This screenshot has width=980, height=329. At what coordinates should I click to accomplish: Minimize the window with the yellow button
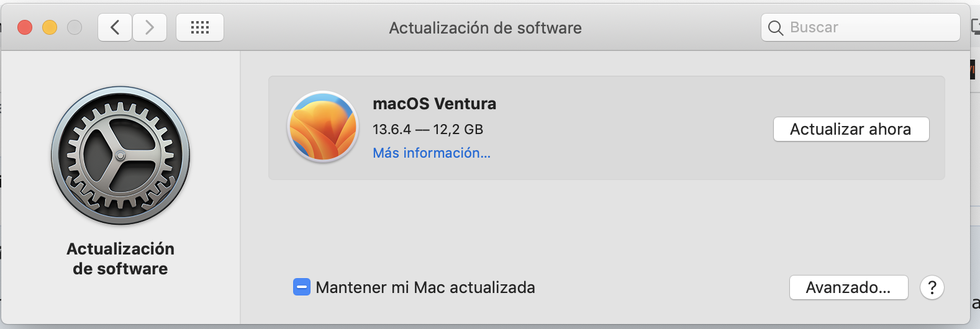(50, 27)
